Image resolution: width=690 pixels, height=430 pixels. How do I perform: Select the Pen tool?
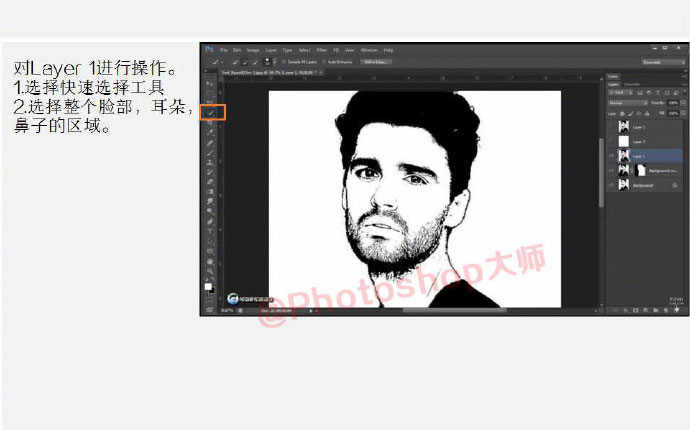(x=209, y=221)
